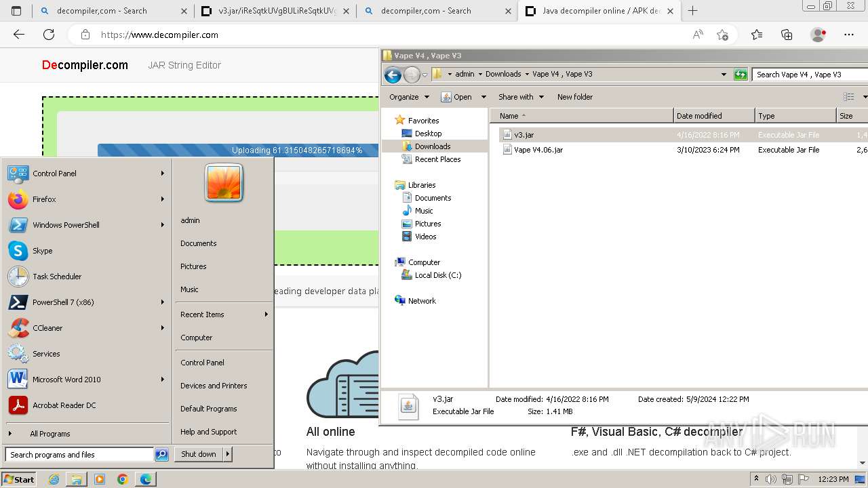Image resolution: width=868 pixels, height=488 pixels.
Task: Select Music library in Explorer
Action: 424,211
